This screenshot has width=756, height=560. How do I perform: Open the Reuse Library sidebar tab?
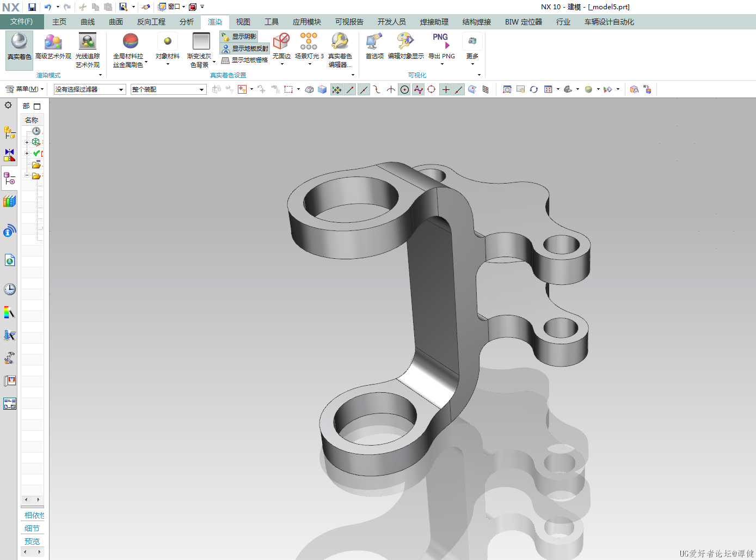pos(9,202)
